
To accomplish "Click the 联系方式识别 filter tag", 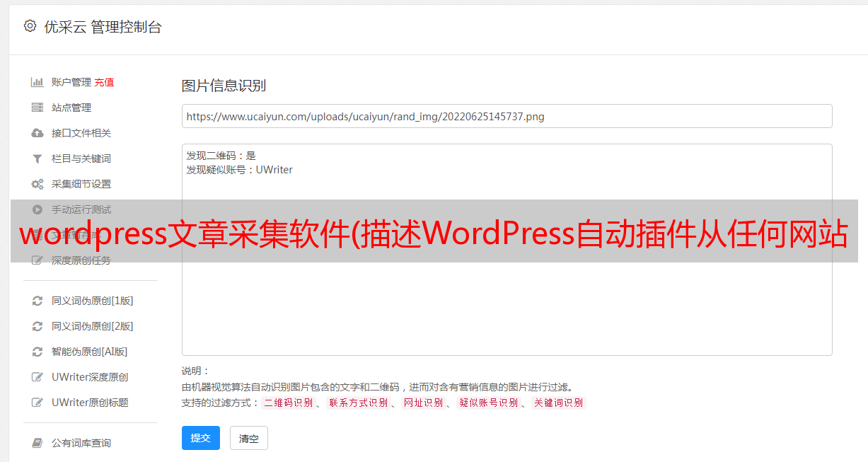I will tap(359, 403).
